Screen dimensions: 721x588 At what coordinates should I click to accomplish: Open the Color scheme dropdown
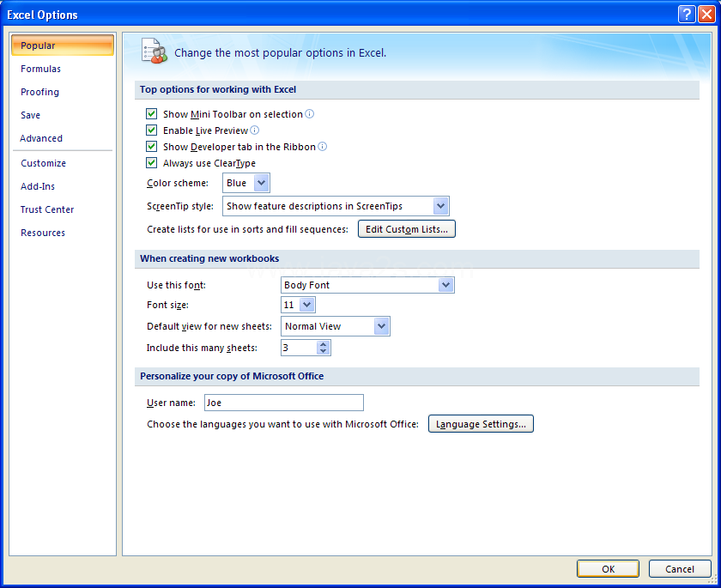(x=261, y=183)
